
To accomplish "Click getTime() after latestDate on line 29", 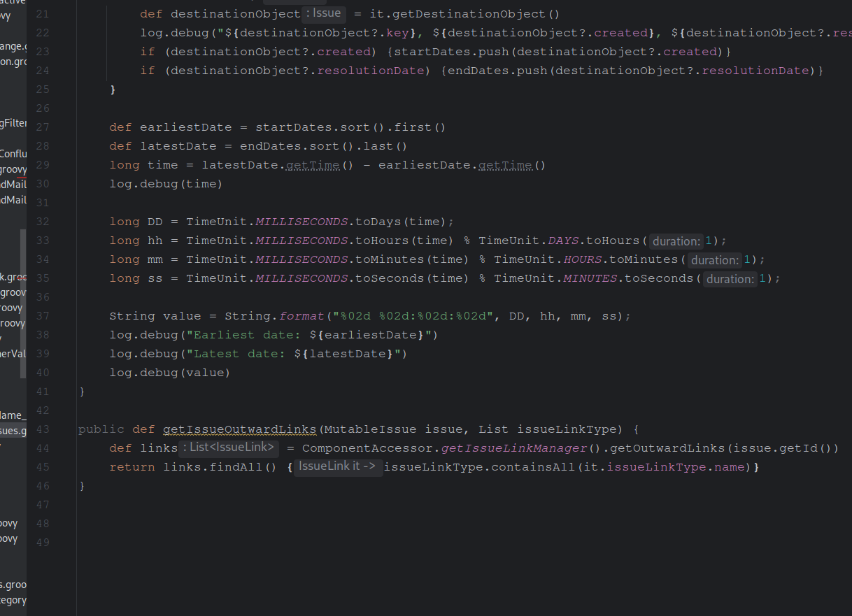I will click(320, 165).
